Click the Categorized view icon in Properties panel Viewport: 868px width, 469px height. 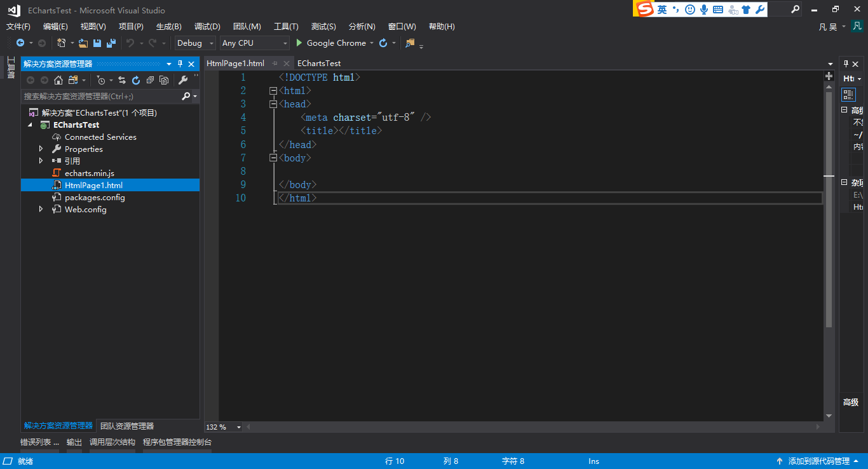848,95
